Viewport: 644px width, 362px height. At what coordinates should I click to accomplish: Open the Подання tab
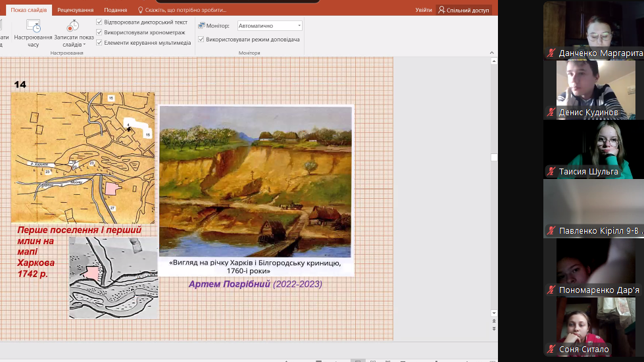point(115,10)
